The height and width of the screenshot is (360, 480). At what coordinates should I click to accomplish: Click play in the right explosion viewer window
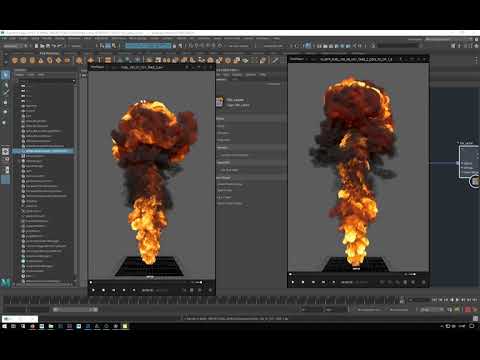point(293,282)
